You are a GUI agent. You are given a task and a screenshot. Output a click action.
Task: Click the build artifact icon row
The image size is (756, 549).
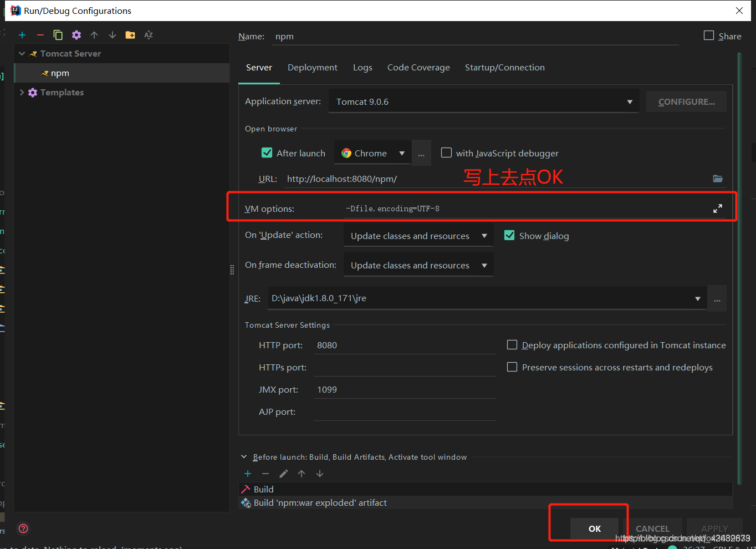click(486, 502)
